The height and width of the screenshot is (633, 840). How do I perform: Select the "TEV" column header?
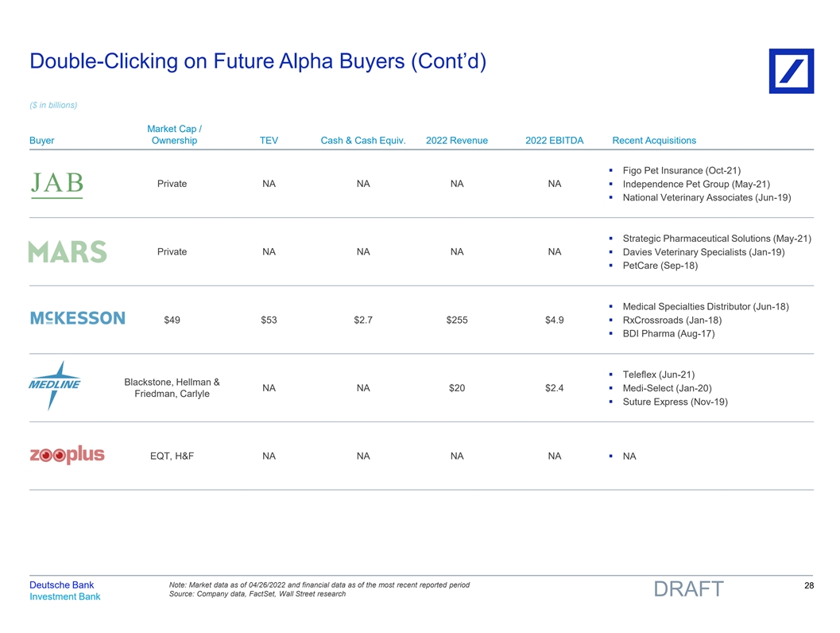(269, 141)
